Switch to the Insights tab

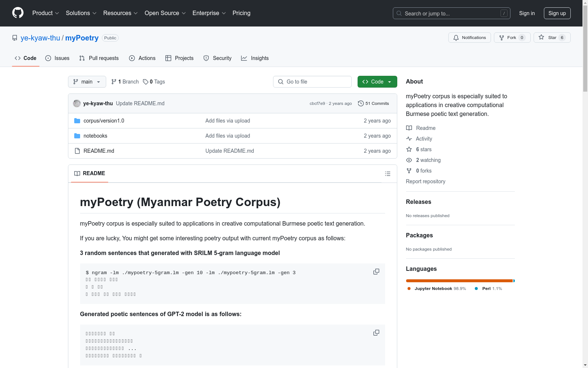[255, 58]
